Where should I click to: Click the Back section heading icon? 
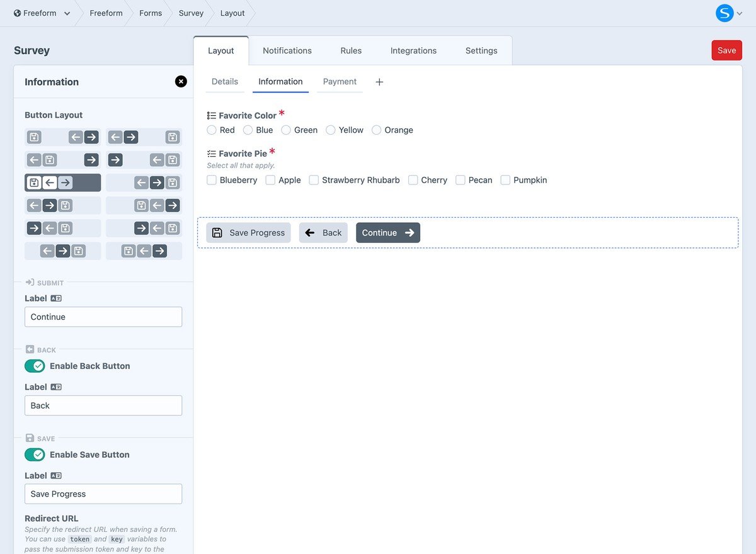coord(30,349)
